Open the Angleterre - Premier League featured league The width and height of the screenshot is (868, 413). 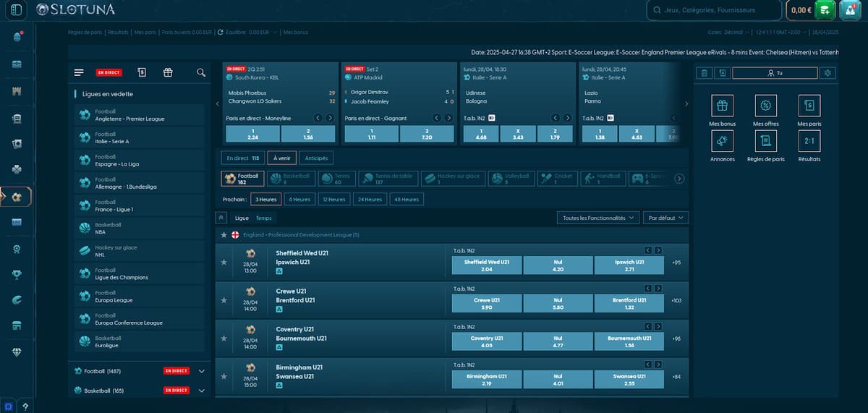click(140, 115)
